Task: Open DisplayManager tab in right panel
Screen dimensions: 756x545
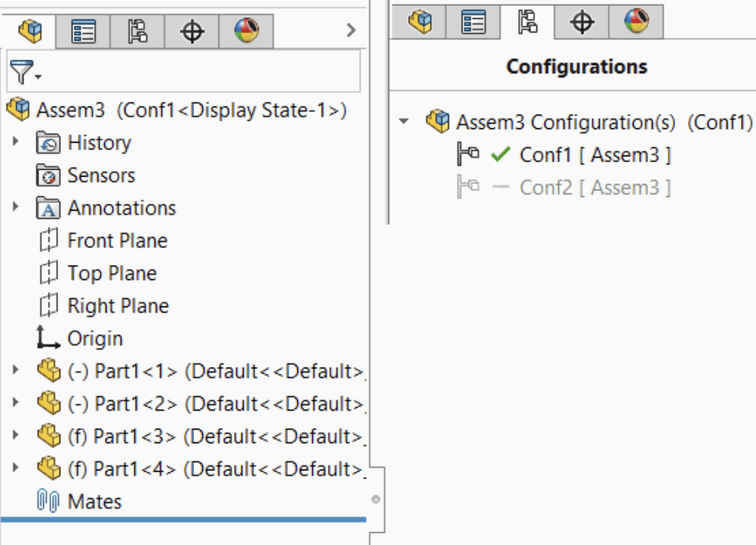Action: tap(637, 22)
